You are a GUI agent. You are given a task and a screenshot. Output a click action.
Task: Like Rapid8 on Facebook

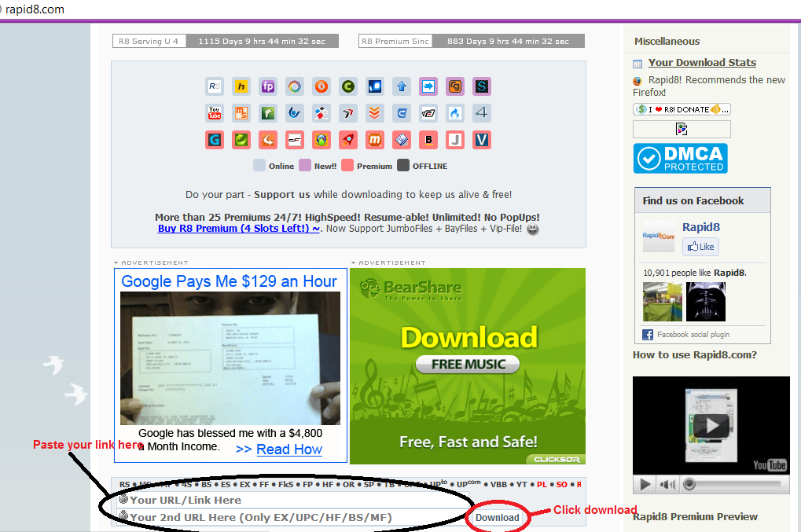(700, 246)
